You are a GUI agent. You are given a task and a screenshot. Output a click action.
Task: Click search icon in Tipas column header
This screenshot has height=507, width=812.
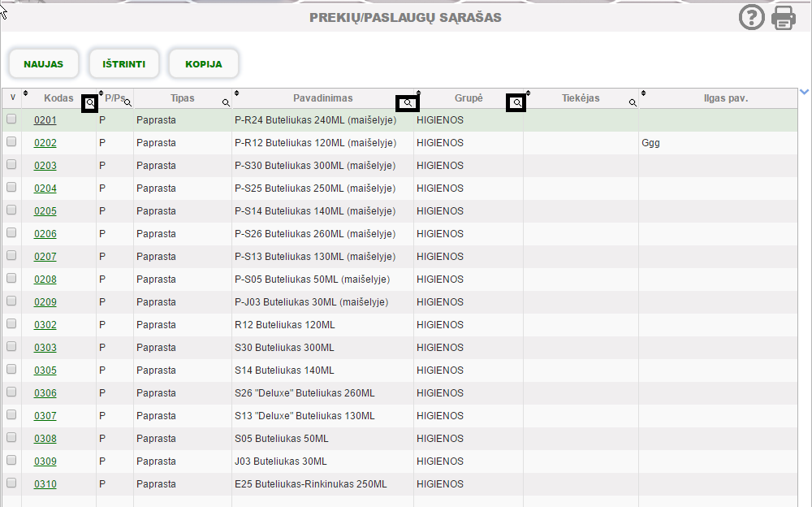point(226,103)
